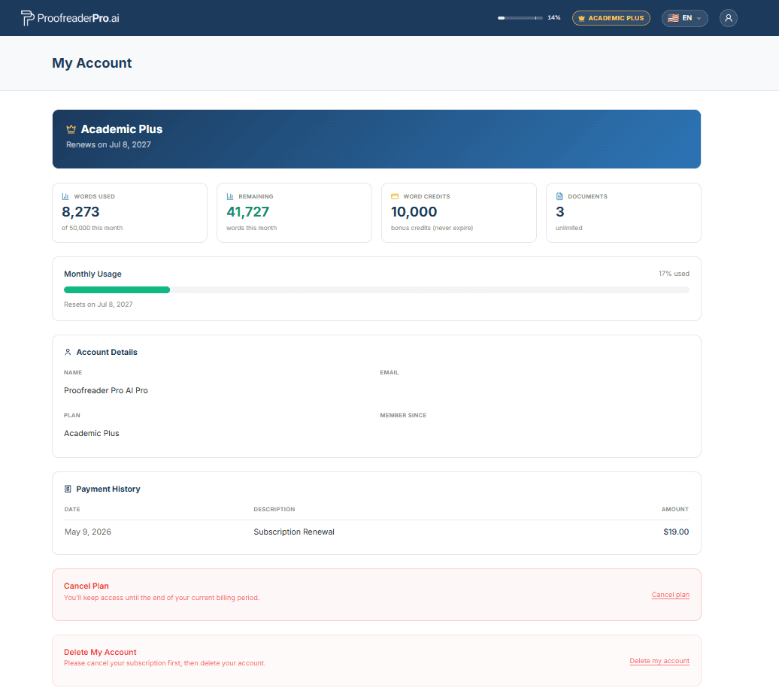This screenshot has height=700, width=779.
Task: Click the Remaining chart icon
Action: pos(230,196)
